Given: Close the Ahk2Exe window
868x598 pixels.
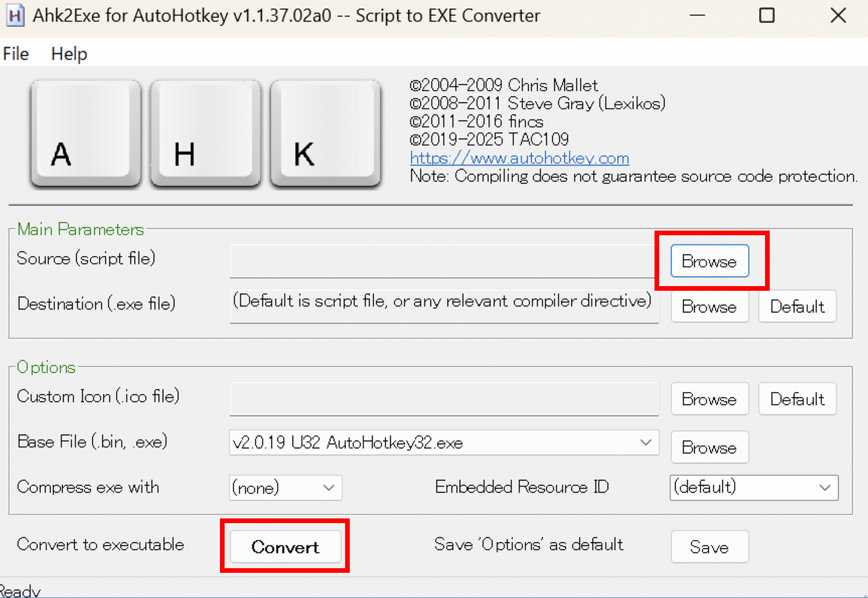Looking at the screenshot, I should click(x=838, y=15).
